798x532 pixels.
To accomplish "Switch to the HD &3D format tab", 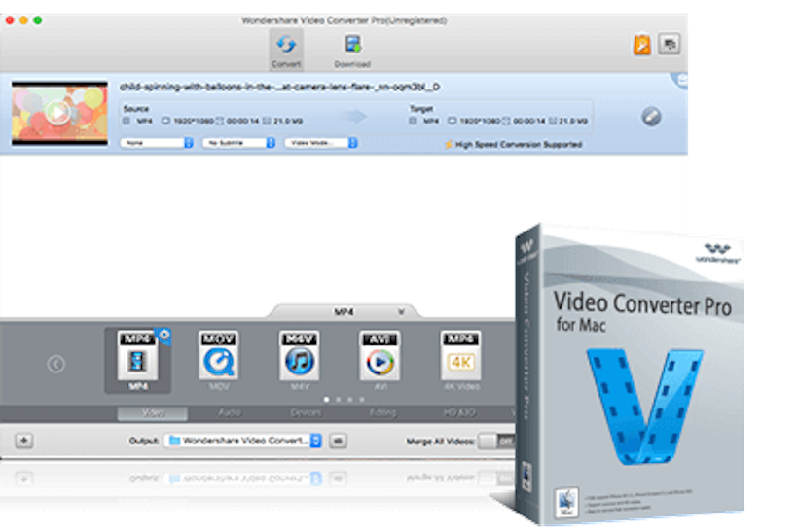I will pos(459,413).
